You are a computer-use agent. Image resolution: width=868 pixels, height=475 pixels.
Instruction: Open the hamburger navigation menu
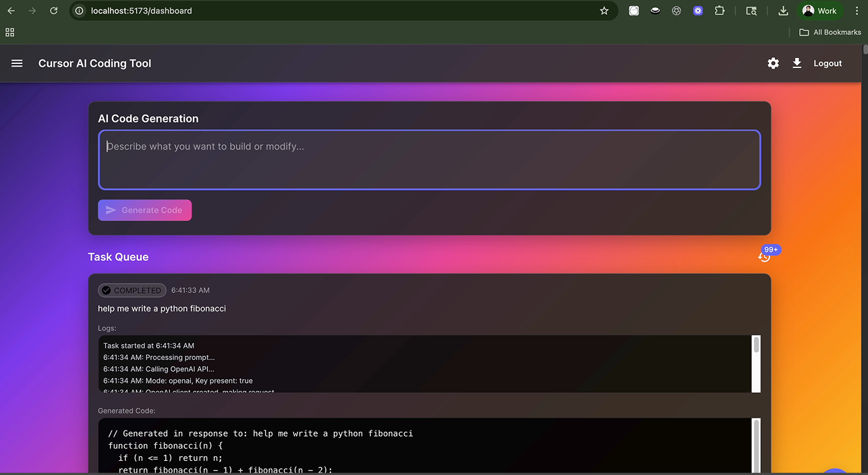point(17,63)
